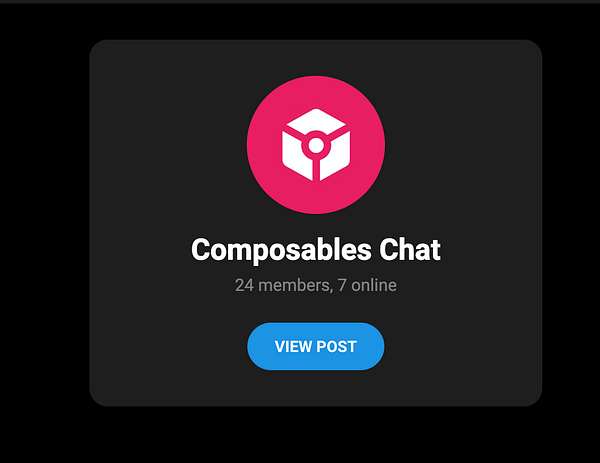Click pink avatar area above the cube

316,92
